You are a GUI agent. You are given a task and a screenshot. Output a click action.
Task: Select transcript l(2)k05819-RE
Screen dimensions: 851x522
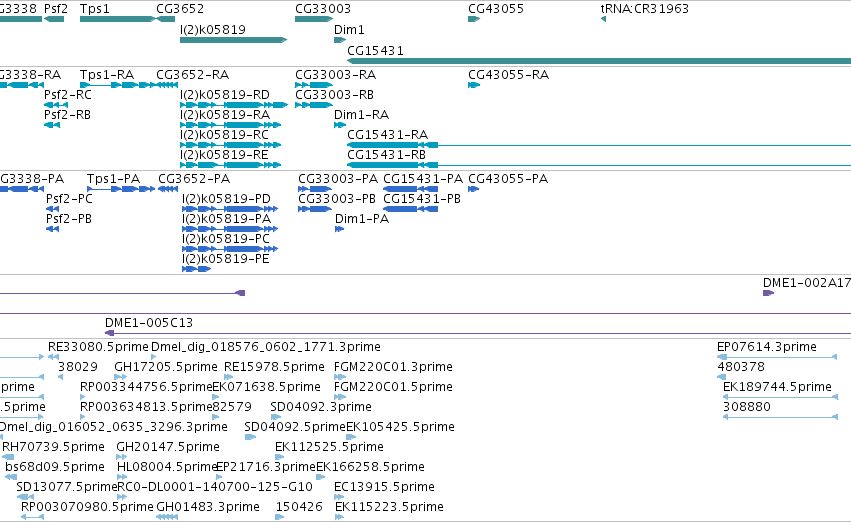(231, 165)
